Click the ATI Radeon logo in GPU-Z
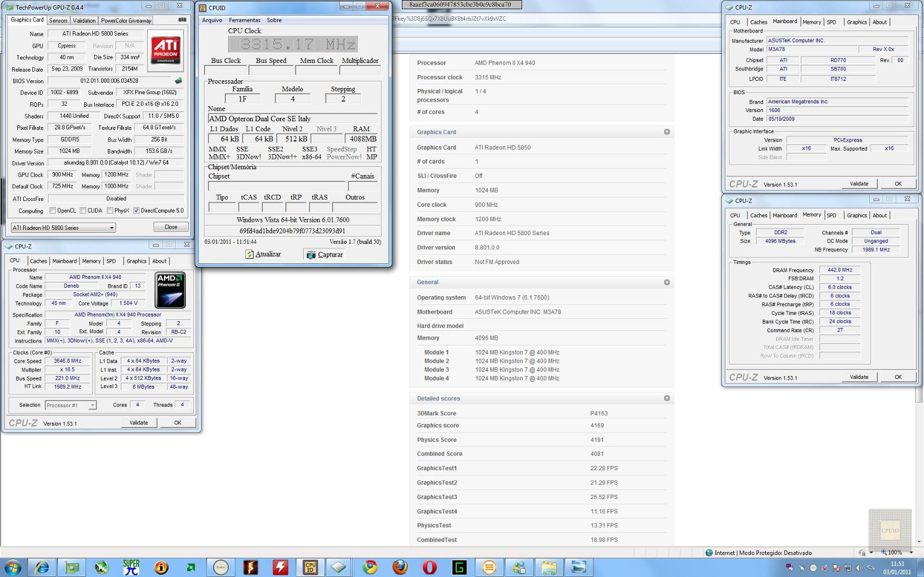Image resolution: width=924 pixels, height=577 pixels. tap(166, 50)
